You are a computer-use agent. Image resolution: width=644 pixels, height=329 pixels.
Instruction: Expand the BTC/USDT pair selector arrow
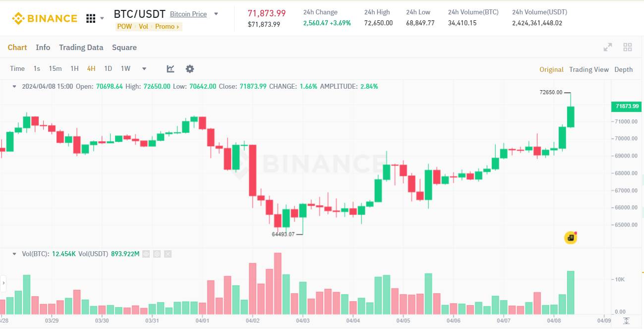216,14
